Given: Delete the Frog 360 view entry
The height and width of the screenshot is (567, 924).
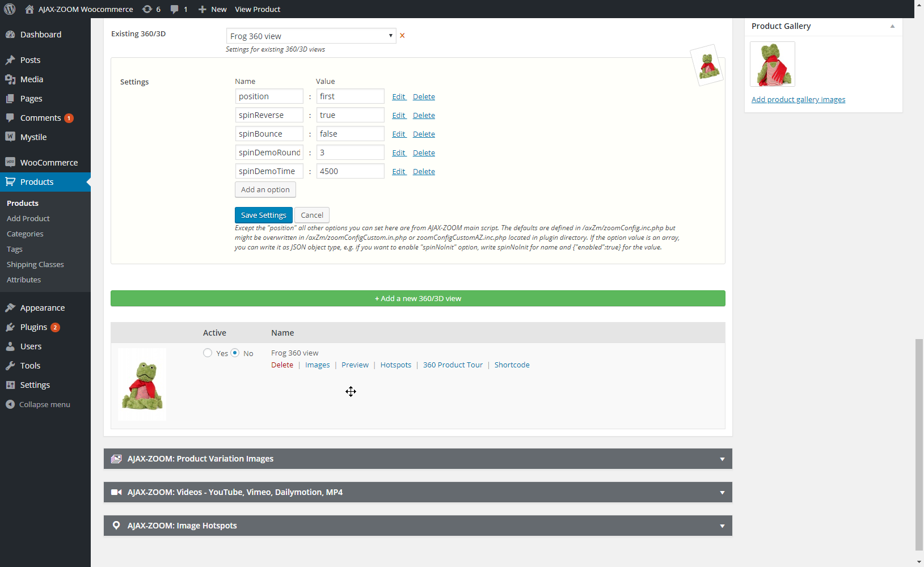Looking at the screenshot, I should click(282, 365).
